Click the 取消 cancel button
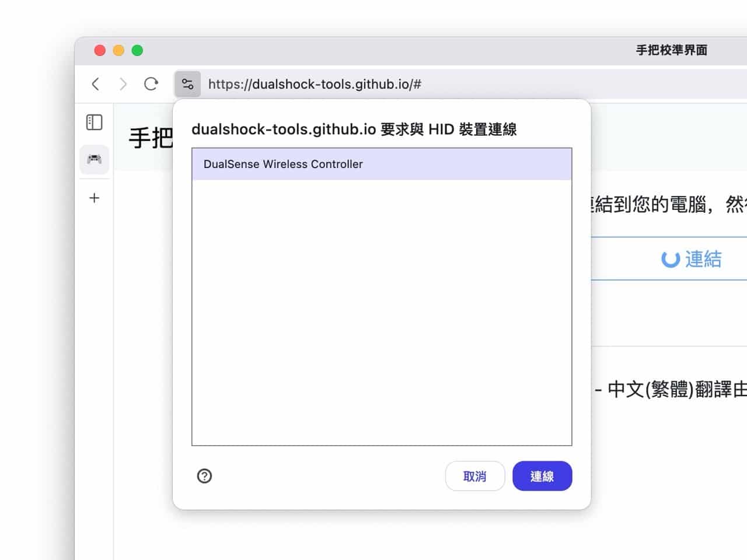Viewport: 747px width, 560px height. coord(474,476)
